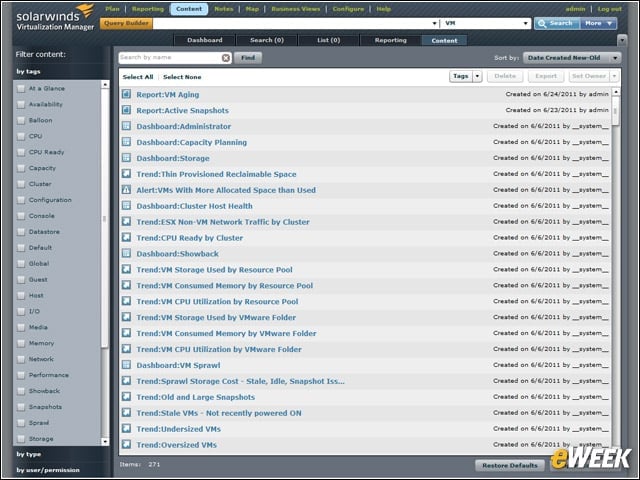Open the VM search type dropdown
This screenshot has height=480, width=640.
tap(486, 23)
